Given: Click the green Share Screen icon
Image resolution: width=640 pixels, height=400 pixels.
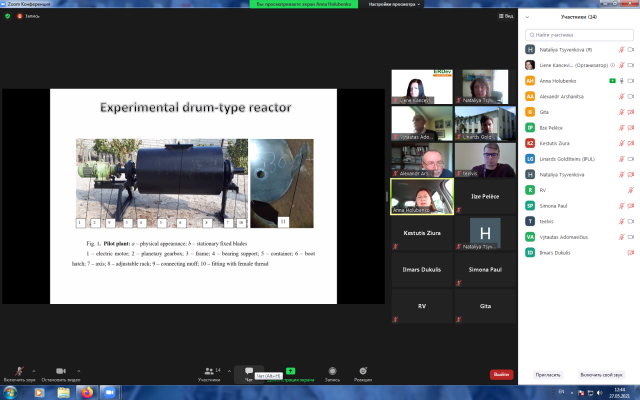Looking at the screenshot, I should [x=290, y=370].
